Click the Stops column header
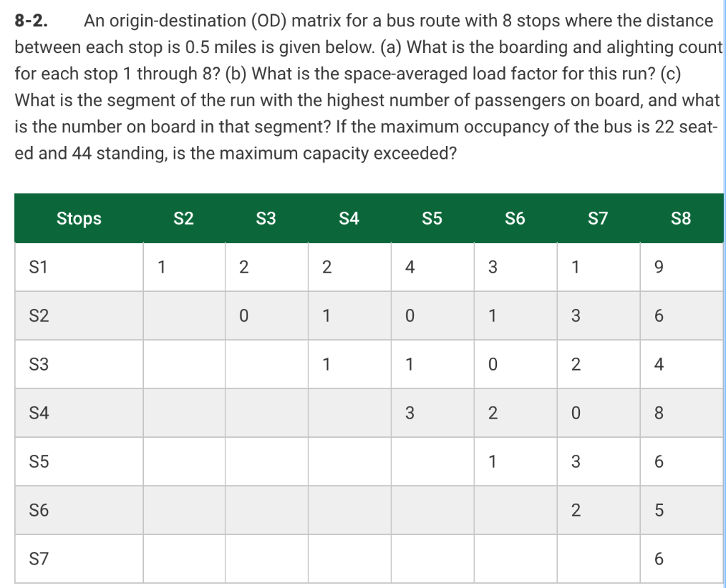 [79, 218]
